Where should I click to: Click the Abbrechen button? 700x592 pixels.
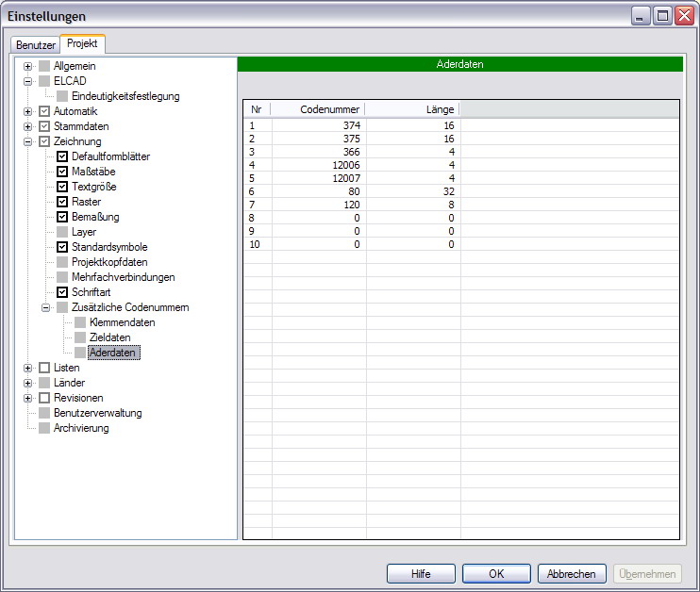(572, 574)
